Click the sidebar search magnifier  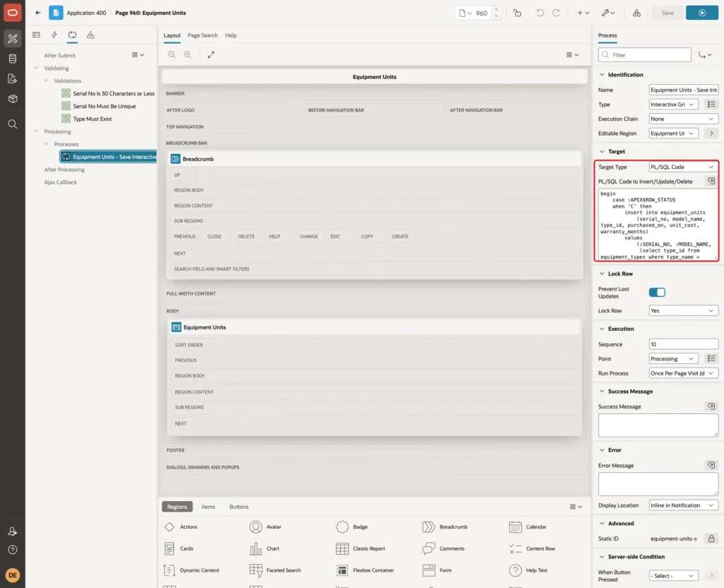[13, 124]
